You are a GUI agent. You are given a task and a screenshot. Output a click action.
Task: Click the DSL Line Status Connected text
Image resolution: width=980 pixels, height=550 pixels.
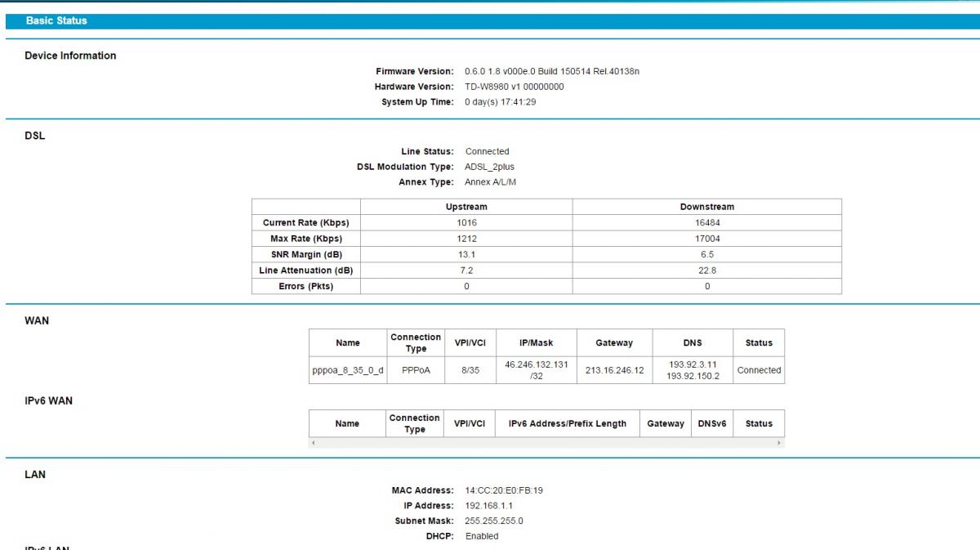coord(487,151)
